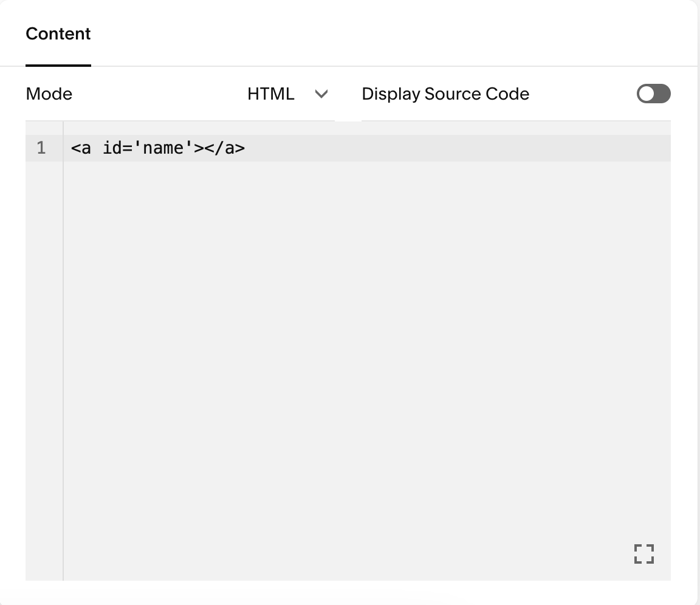Screen dimensions: 700x605
Task: Click the Display Source Code label
Action: coord(445,94)
